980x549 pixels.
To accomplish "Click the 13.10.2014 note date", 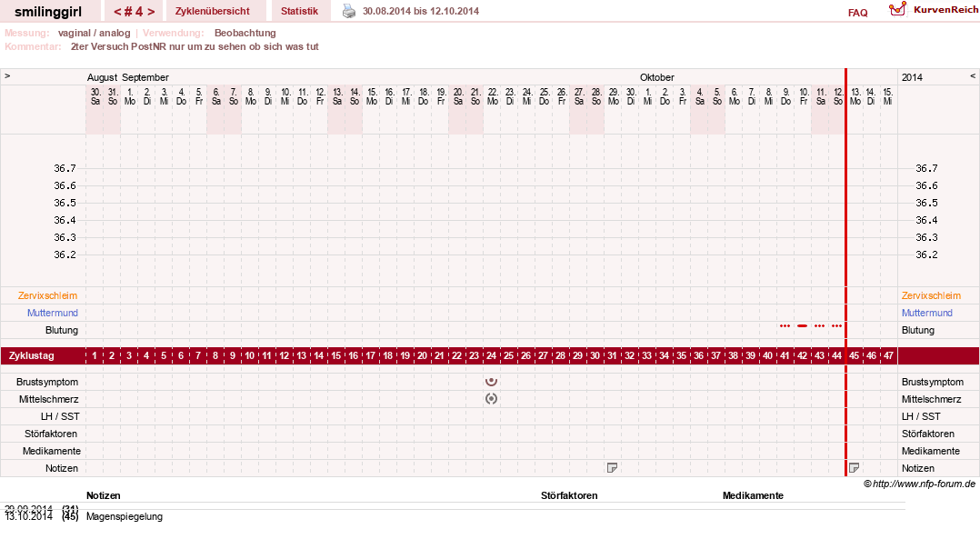I will click(29, 516).
